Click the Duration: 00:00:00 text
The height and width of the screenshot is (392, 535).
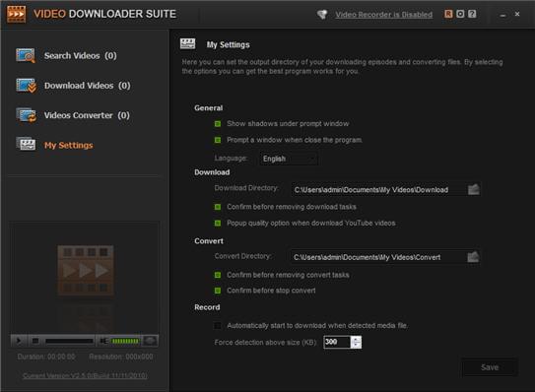(x=46, y=357)
